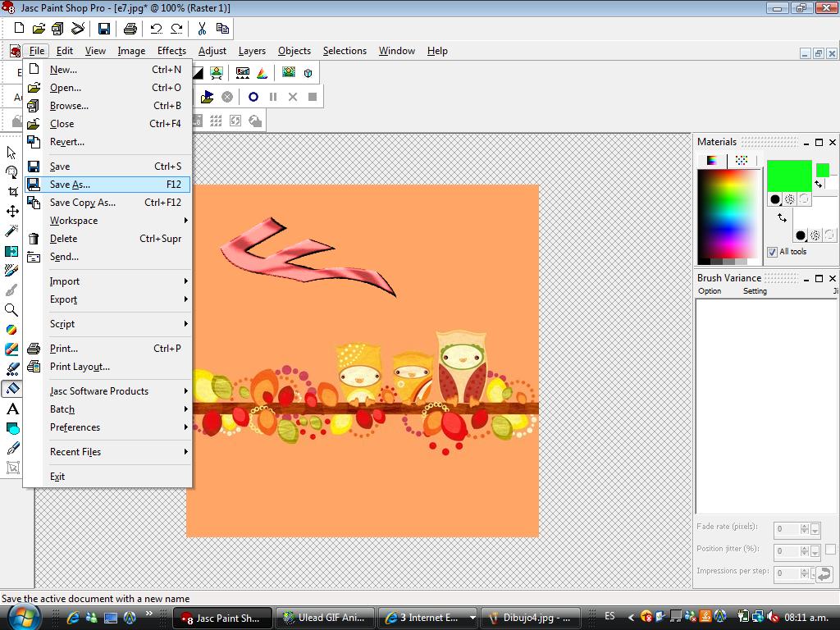Select the Move tool

pos(11,211)
